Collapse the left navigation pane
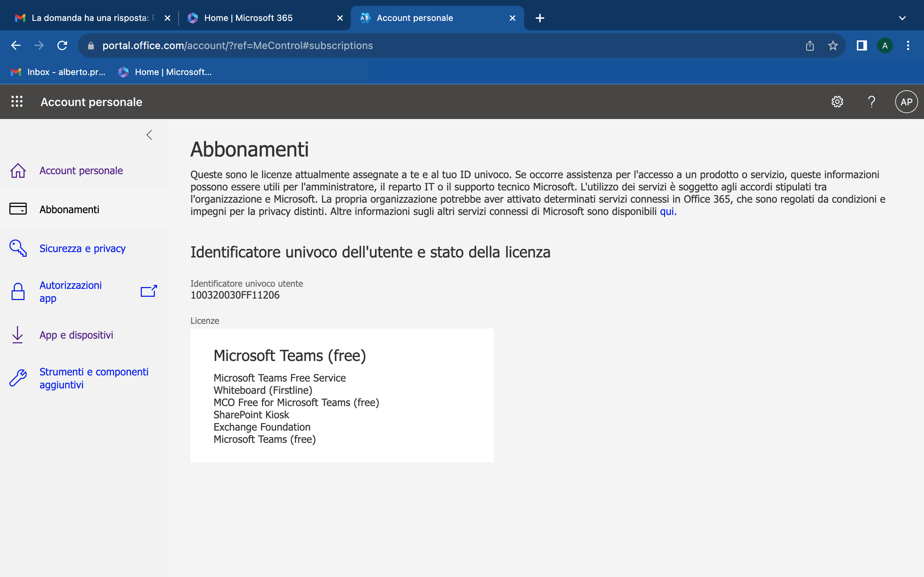The height and width of the screenshot is (577, 924). (x=149, y=135)
